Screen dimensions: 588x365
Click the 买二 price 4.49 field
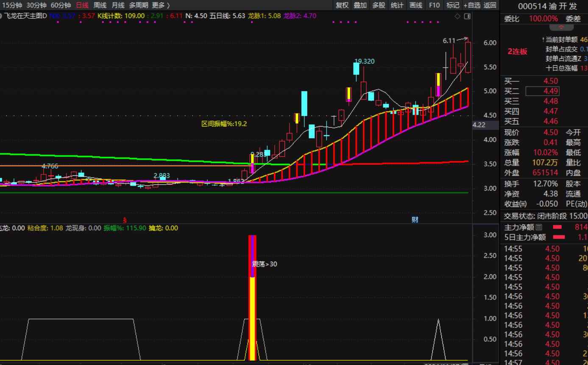543,91
